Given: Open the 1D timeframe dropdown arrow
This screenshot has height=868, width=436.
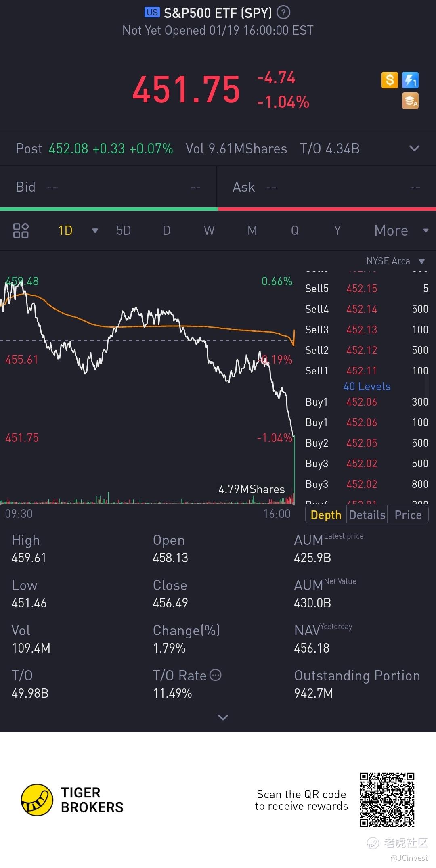Looking at the screenshot, I should pyautogui.click(x=95, y=231).
